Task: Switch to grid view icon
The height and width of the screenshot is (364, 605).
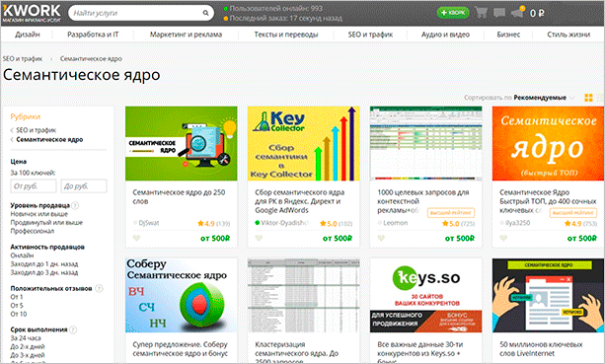Action: pos(588,98)
